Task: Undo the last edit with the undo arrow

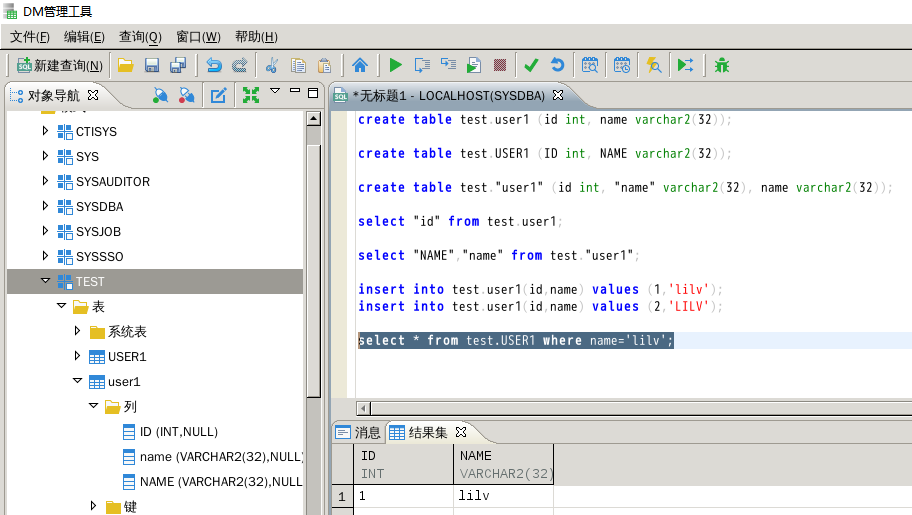Action: click(213, 65)
